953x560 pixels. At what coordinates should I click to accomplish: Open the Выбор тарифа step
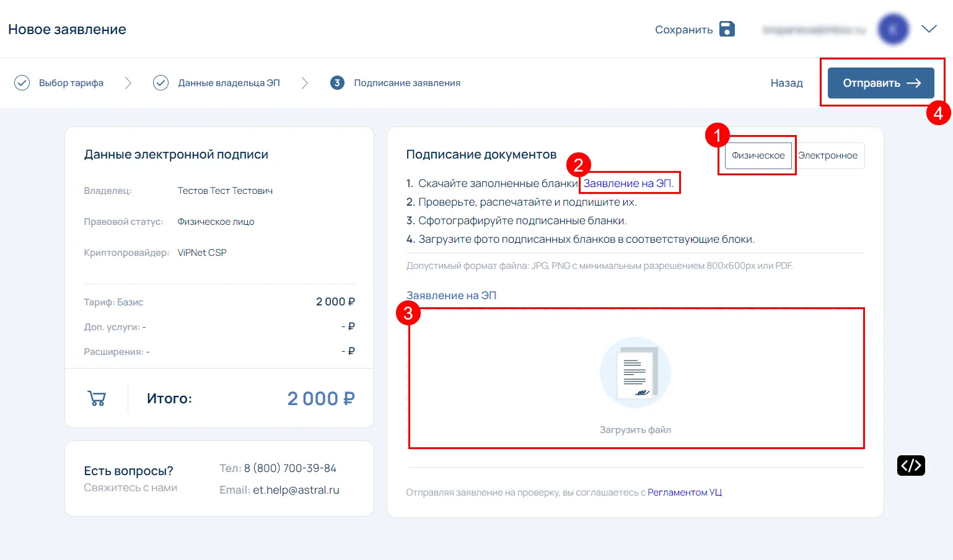tap(71, 83)
